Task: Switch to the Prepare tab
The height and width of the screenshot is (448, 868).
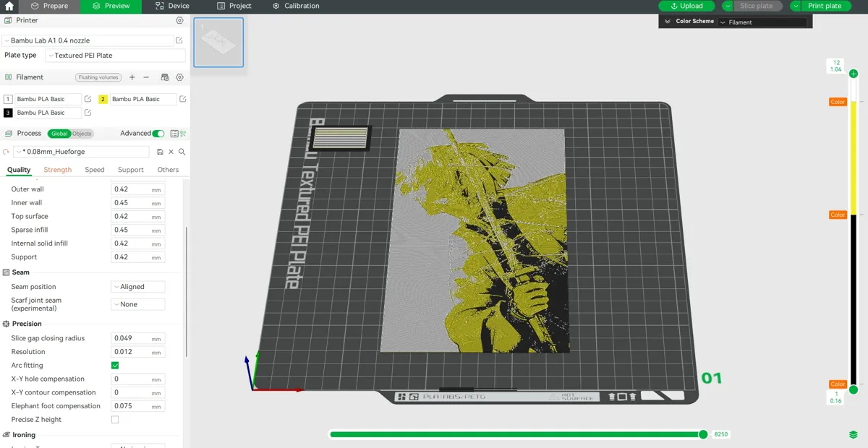Action: (x=48, y=6)
